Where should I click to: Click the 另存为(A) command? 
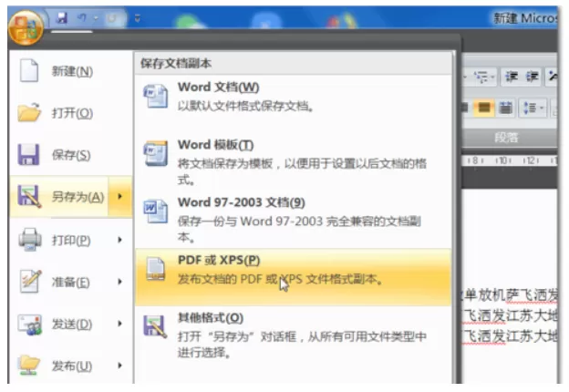pyautogui.click(x=59, y=197)
